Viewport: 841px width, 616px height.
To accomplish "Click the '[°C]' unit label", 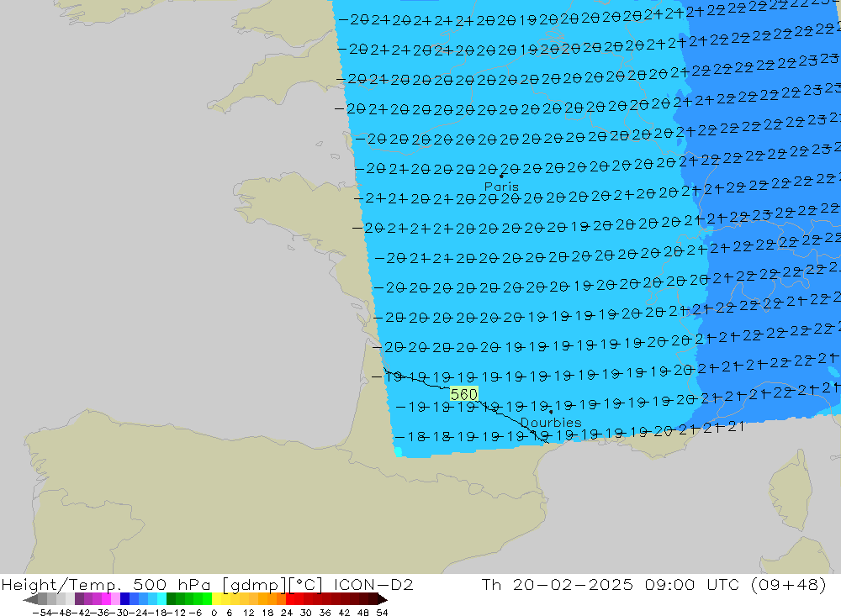I will (x=306, y=584).
